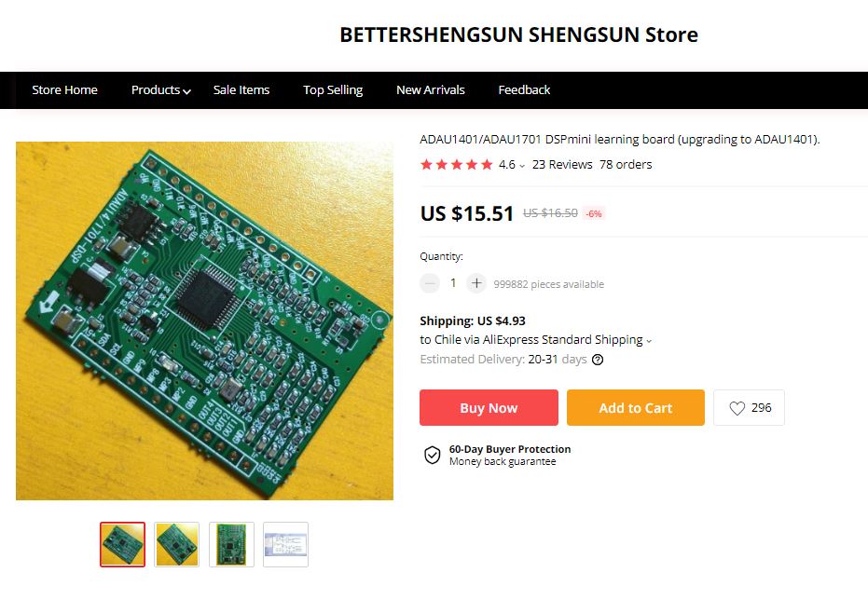Click the Add to Cart button
The image size is (868, 600).
[x=636, y=407]
